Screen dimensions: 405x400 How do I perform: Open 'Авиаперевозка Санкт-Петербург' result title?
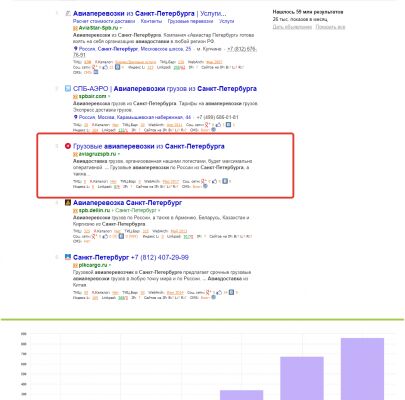pyautogui.click(x=127, y=202)
